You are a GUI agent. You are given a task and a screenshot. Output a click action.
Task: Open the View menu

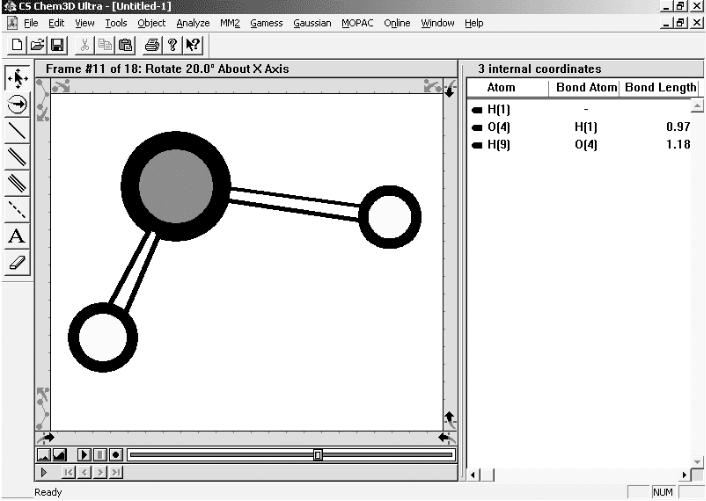tap(85, 23)
